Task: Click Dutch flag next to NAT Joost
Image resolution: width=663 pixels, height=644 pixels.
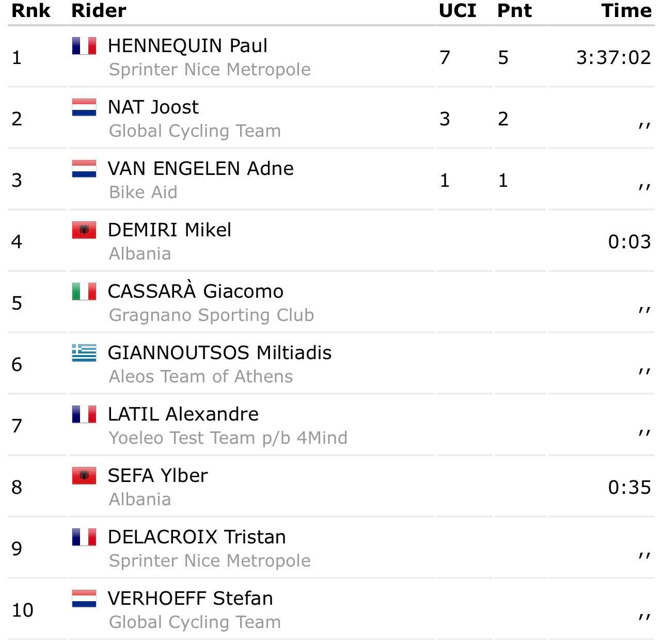Action: tap(84, 107)
